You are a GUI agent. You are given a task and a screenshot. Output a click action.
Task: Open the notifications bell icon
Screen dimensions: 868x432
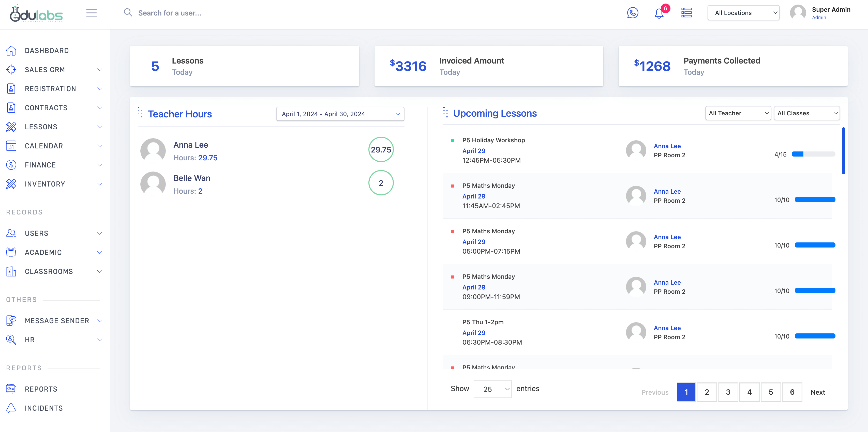[659, 13]
